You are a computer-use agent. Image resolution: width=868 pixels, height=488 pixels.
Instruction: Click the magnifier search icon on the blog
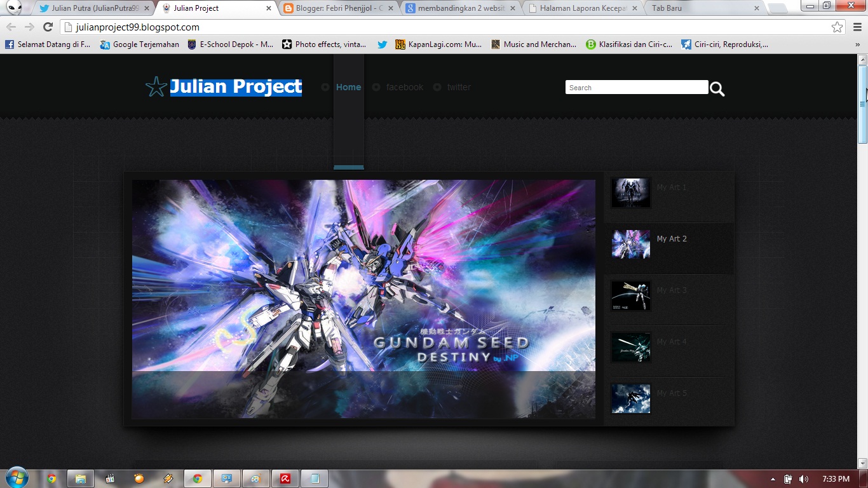[x=717, y=89]
